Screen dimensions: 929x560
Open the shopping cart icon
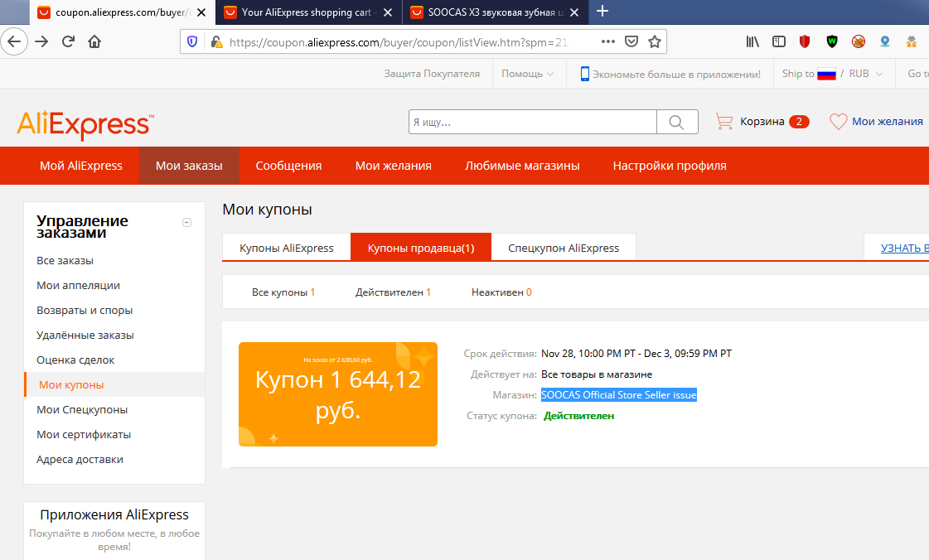pos(724,121)
